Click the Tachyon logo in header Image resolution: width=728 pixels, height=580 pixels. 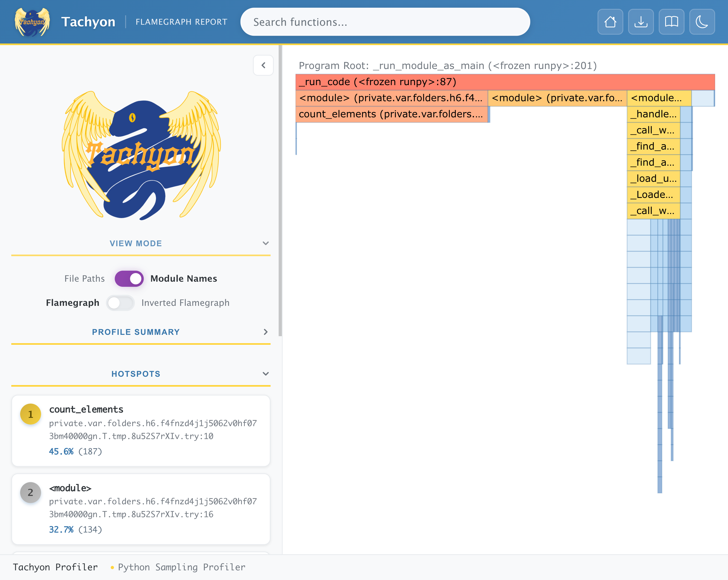[x=32, y=22]
